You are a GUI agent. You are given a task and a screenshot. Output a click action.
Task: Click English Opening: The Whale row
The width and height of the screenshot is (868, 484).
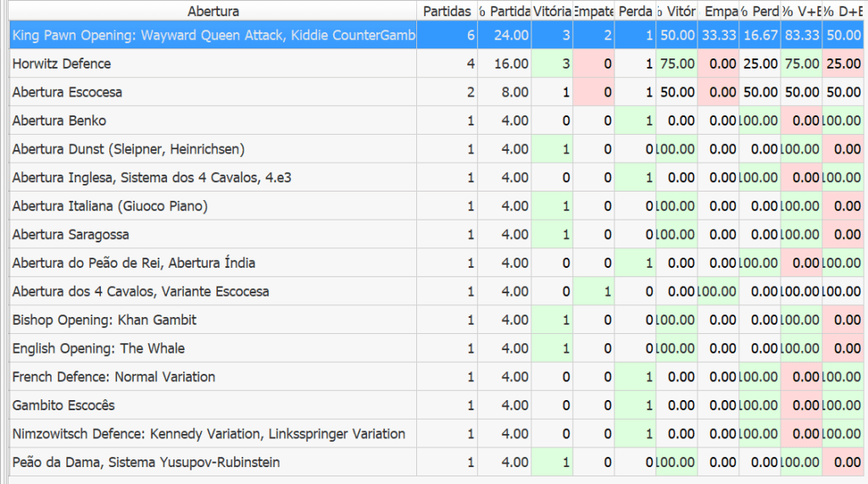coord(98,348)
